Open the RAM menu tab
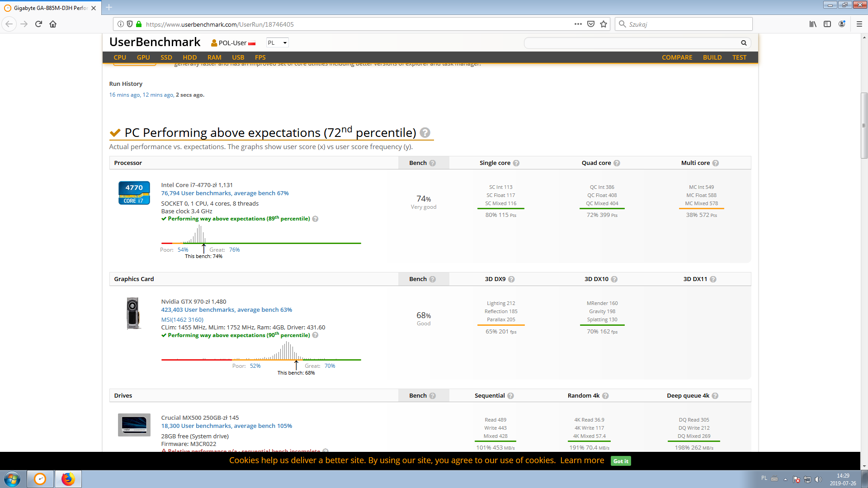This screenshot has width=868, height=488. (x=214, y=57)
